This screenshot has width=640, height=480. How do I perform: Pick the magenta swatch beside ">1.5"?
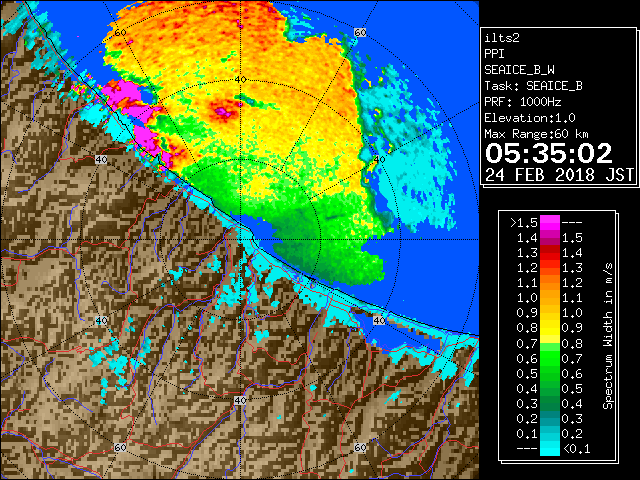[550, 223]
